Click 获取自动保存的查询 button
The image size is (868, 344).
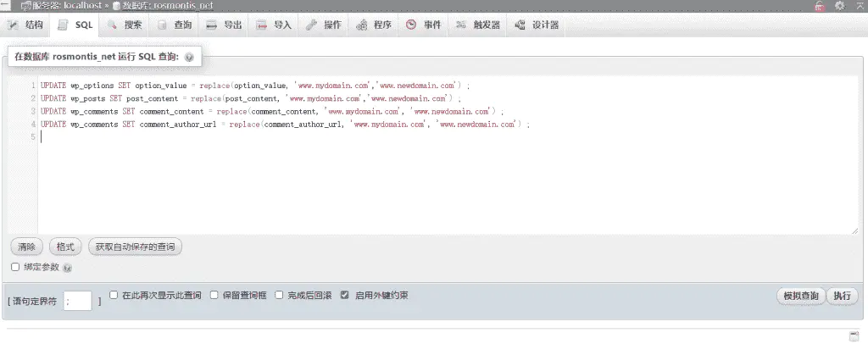135,247
